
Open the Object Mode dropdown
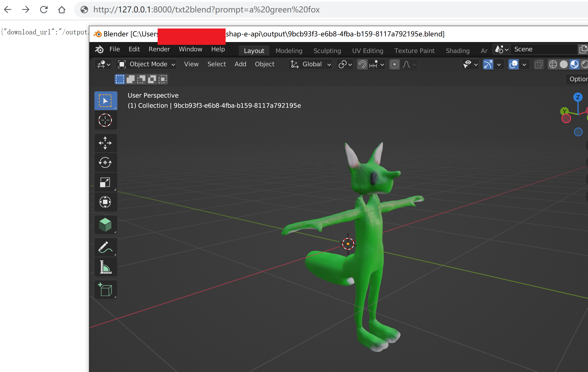(147, 65)
